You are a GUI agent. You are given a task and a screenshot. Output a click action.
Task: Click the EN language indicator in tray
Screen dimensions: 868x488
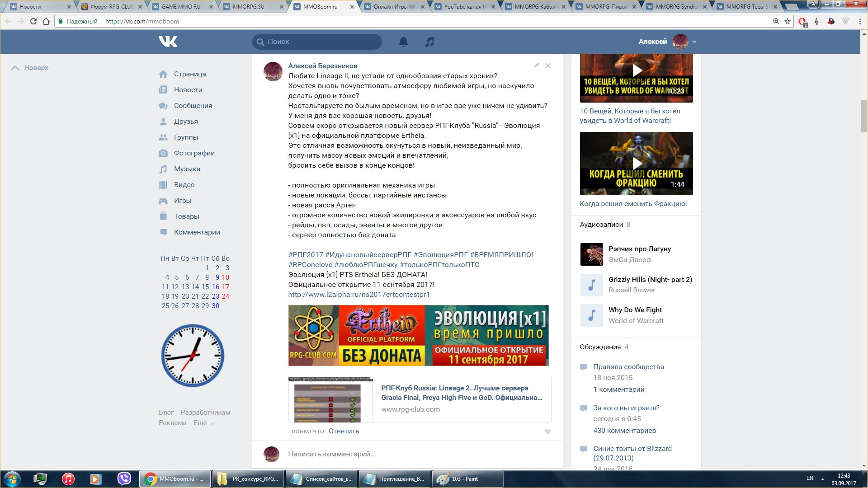pos(810,478)
